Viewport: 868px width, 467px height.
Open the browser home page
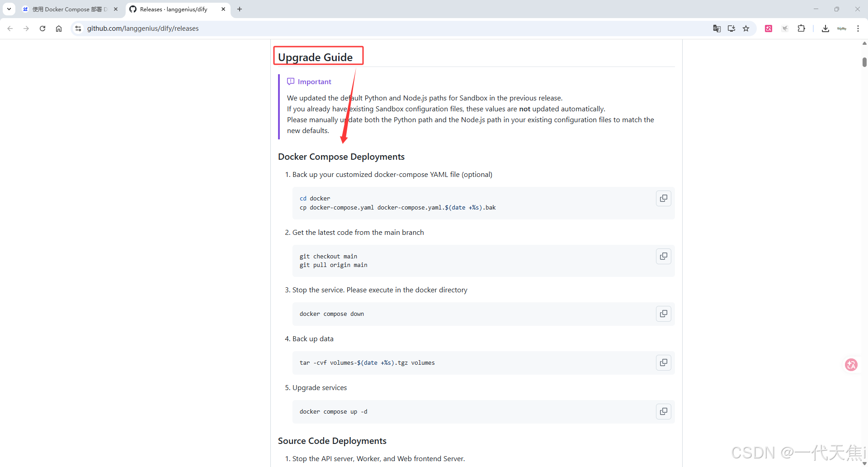click(59, 29)
